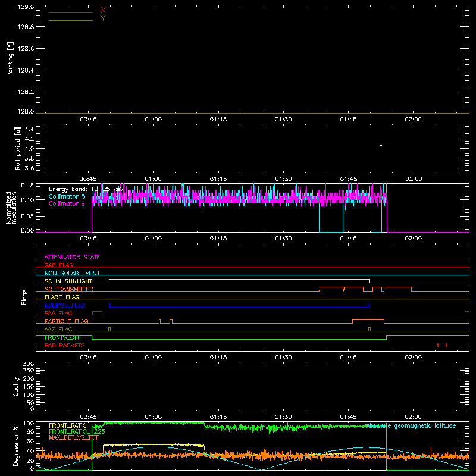The image size is (476, 476).
Task: Click the SAA_FLAG pulse near 00:45
Action: click(x=97, y=313)
